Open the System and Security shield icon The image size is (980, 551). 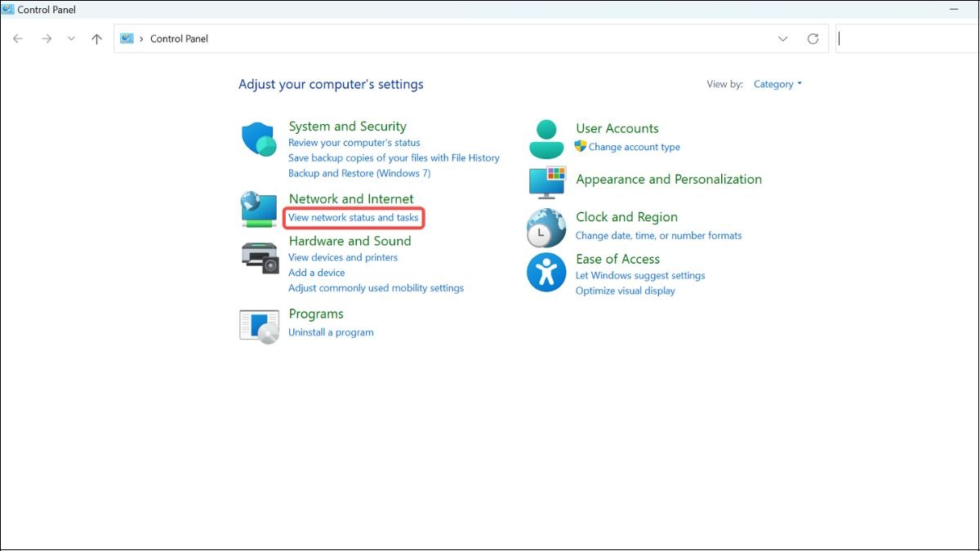(261, 140)
